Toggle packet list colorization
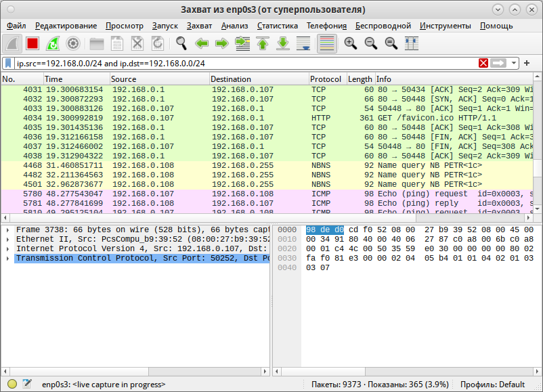This screenshot has height=392, width=543. coord(327,43)
